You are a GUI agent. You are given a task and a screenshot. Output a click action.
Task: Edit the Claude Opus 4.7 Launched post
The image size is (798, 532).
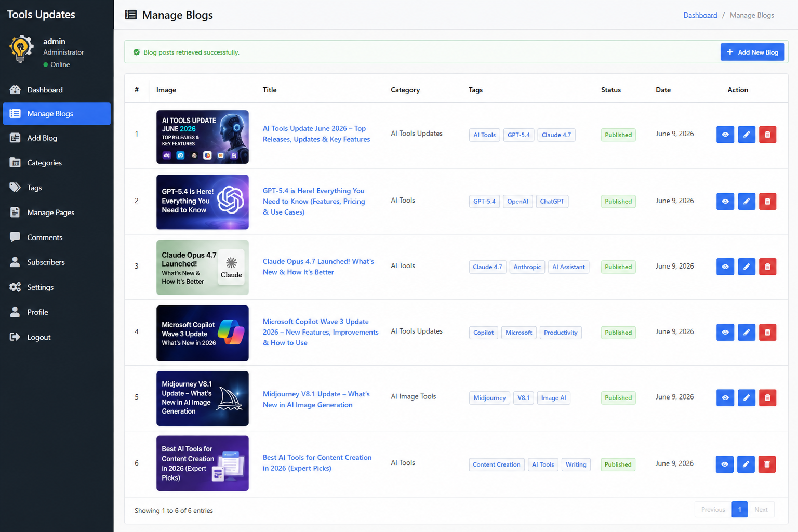point(747,267)
